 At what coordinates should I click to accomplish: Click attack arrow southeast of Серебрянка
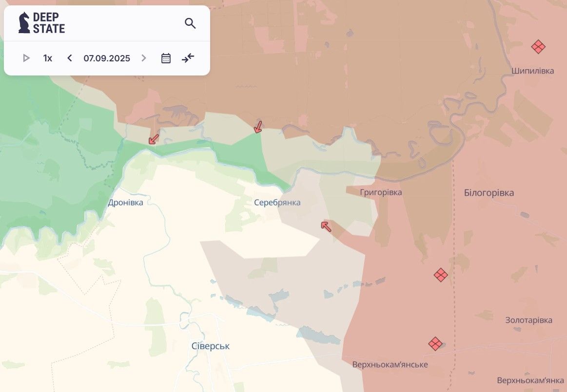point(326,225)
